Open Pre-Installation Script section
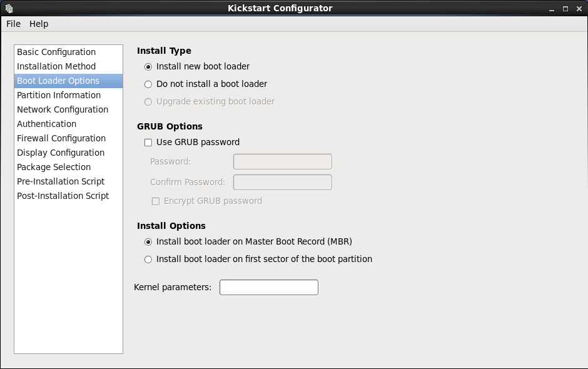The width and height of the screenshot is (588, 369). tap(61, 181)
